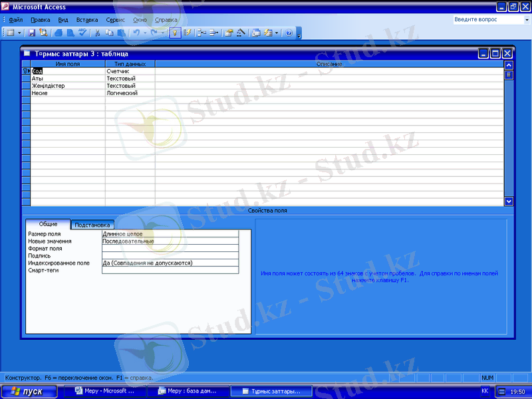This screenshot has width=532, height=399.
Task: Click the Delete Rows icon
Action: (213, 33)
